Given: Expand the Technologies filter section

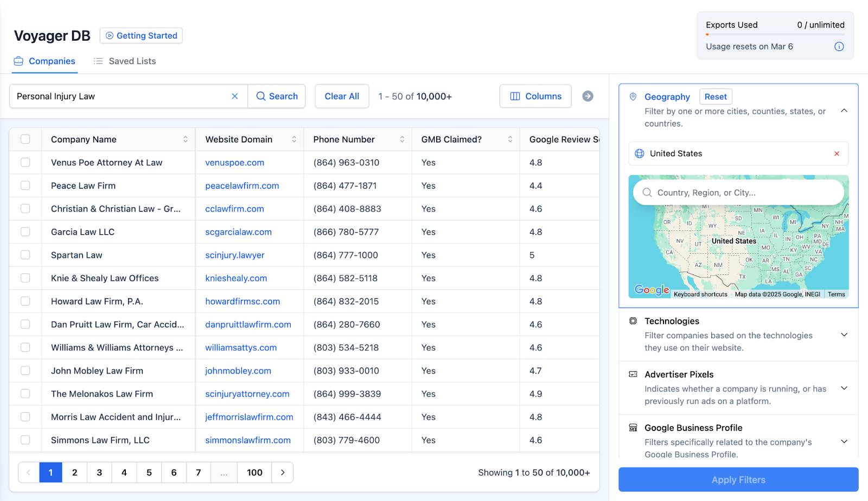Looking at the screenshot, I should coord(844,335).
